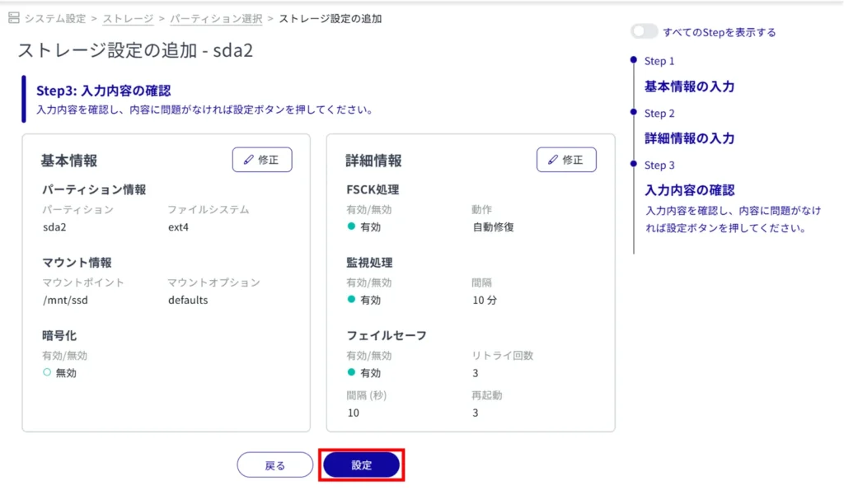Click the hollow 無効 circle under 暗号化

(47, 373)
